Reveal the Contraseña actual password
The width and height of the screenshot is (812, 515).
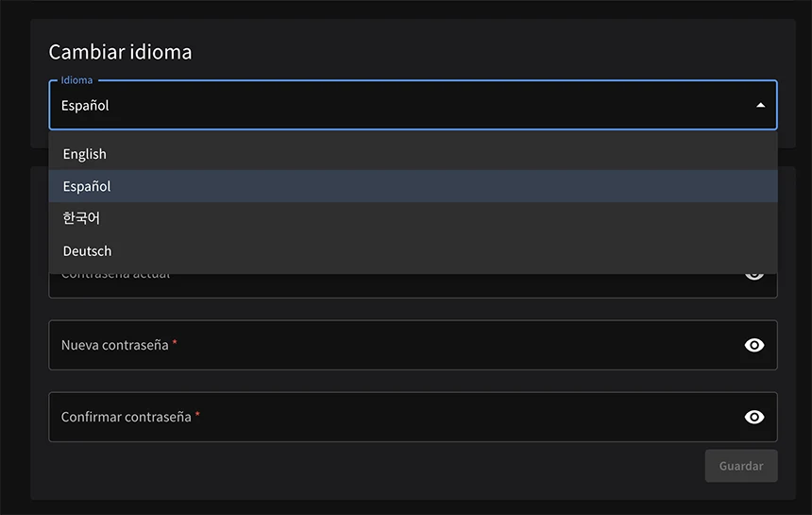click(x=753, y=276)
